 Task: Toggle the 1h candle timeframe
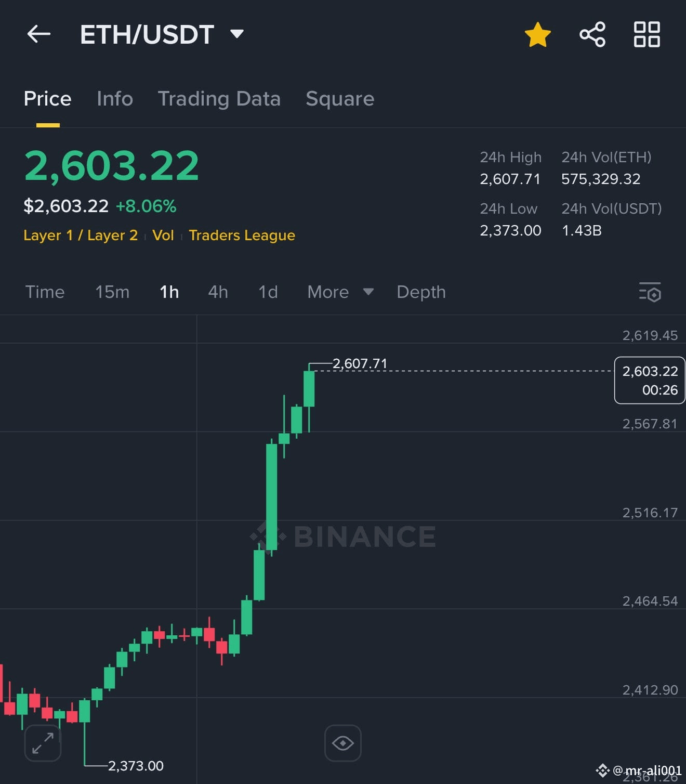point(169,292)
